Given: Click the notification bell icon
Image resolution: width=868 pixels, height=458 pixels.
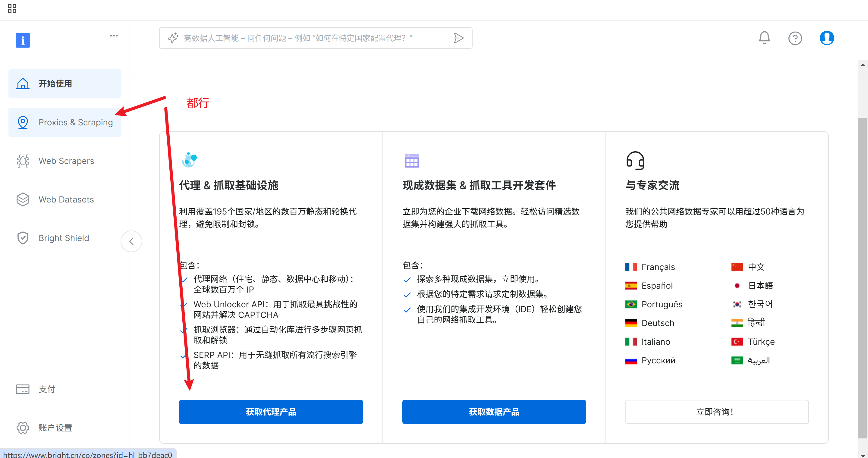Looking at the screenshot, I should (764, 38).
